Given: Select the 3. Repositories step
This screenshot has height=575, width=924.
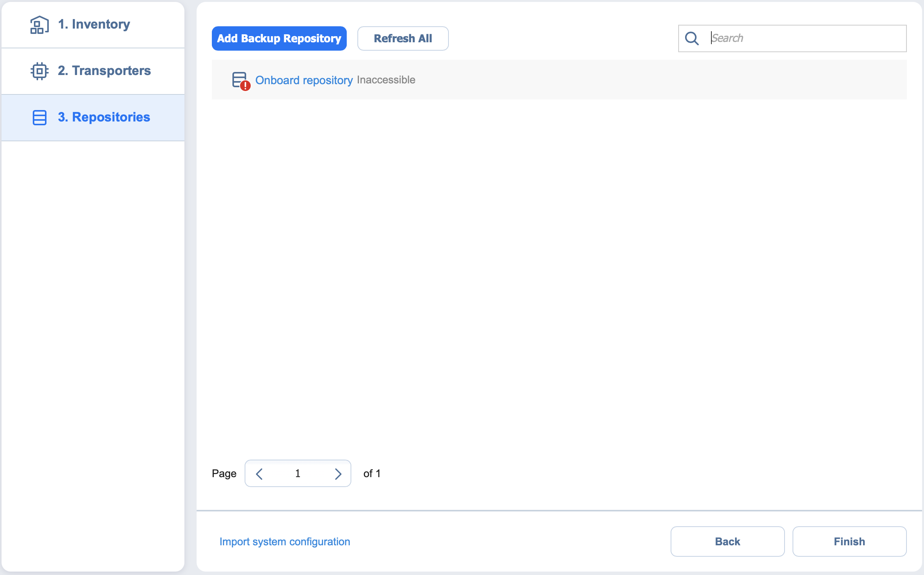Looking at the screenshot, I should pyautogui.click(x=93, y=118).
